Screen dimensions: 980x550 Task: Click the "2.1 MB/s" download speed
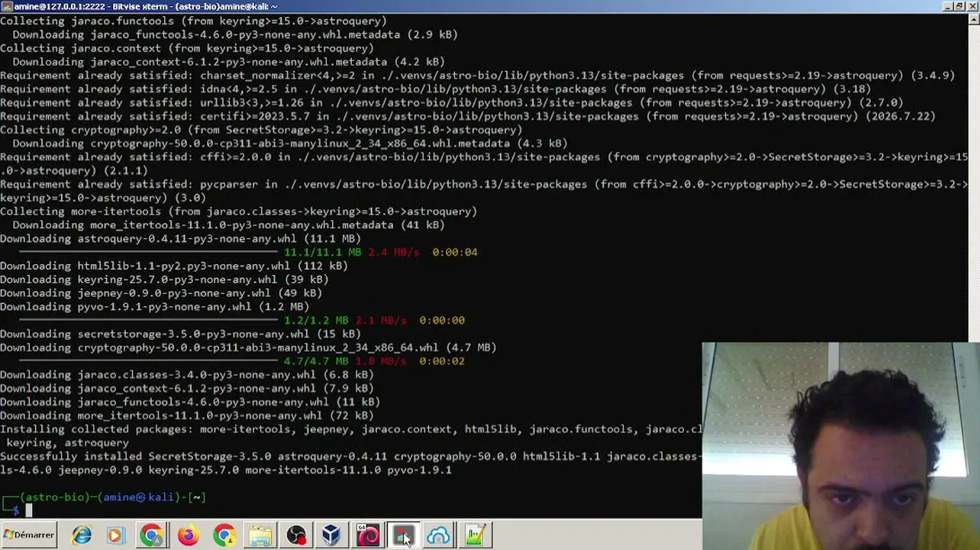point(381,320)
